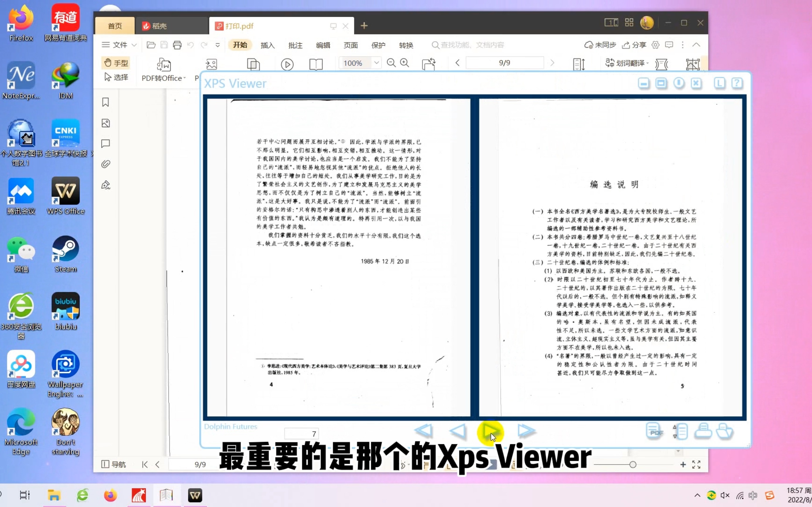Collapse the ribbon with the up chevron
The image size is (812, 507).
(x=697, y=45)
